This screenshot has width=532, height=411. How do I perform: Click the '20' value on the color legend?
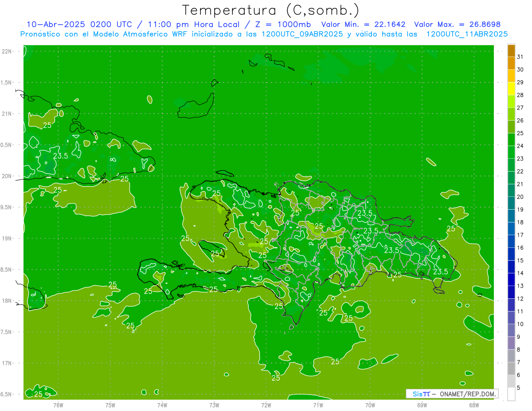point(520,196)
